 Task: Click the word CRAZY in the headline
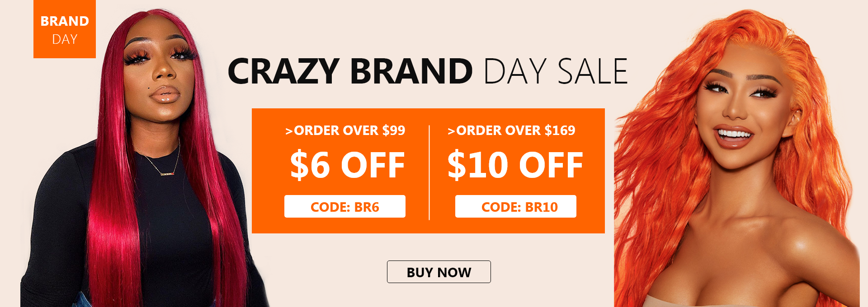pos(283,71)
